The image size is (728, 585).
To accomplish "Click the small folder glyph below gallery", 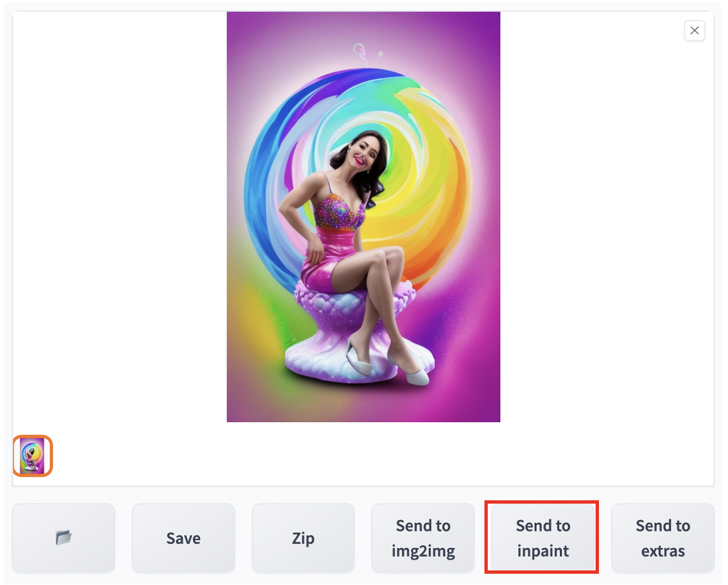I will [x=64, y=537].
